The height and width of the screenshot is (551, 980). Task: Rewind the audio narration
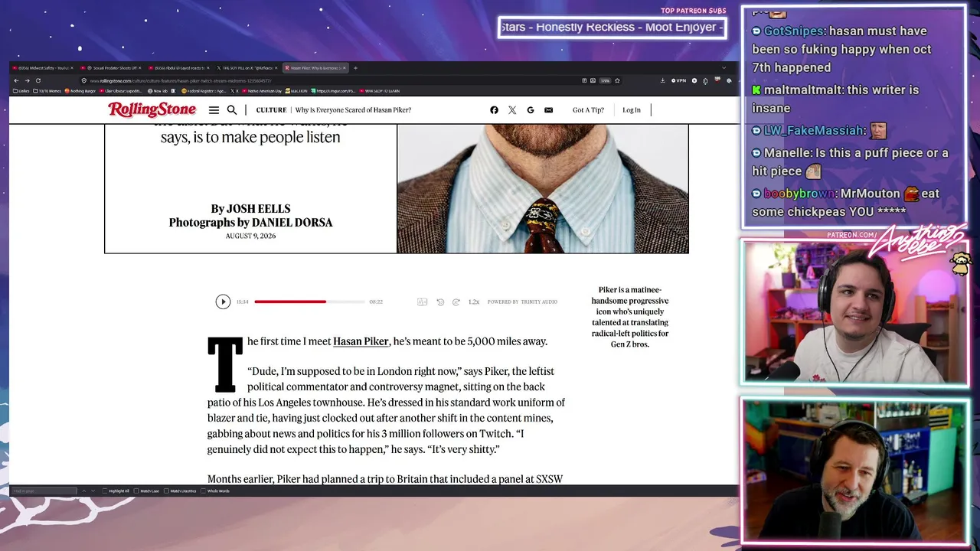click(440, 302)
